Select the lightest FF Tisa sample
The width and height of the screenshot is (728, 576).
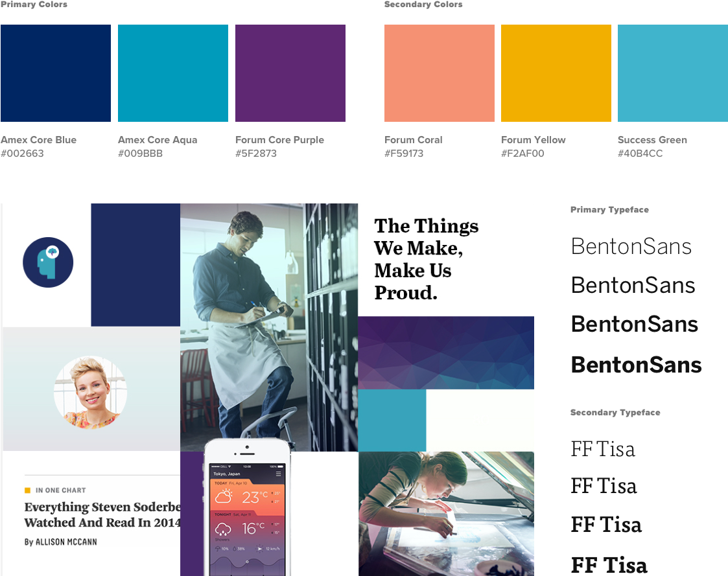(603, 449)
